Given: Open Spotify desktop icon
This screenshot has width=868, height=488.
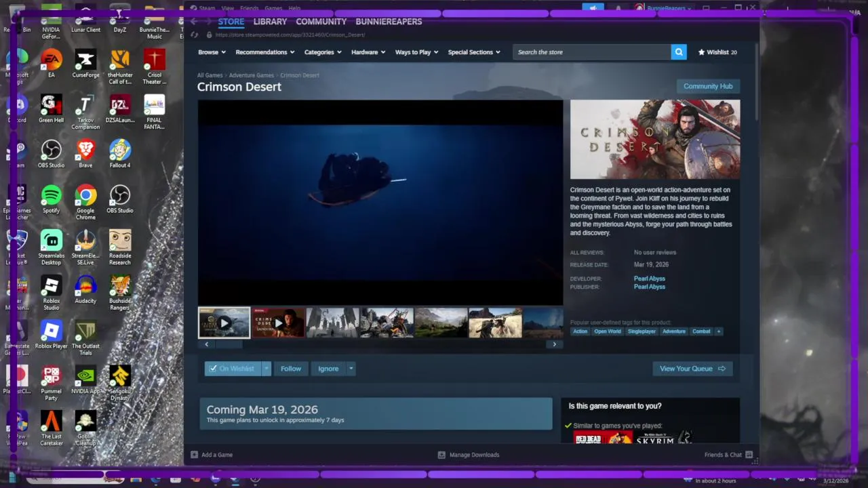Looking at the screenshot, I should (51, 199).
